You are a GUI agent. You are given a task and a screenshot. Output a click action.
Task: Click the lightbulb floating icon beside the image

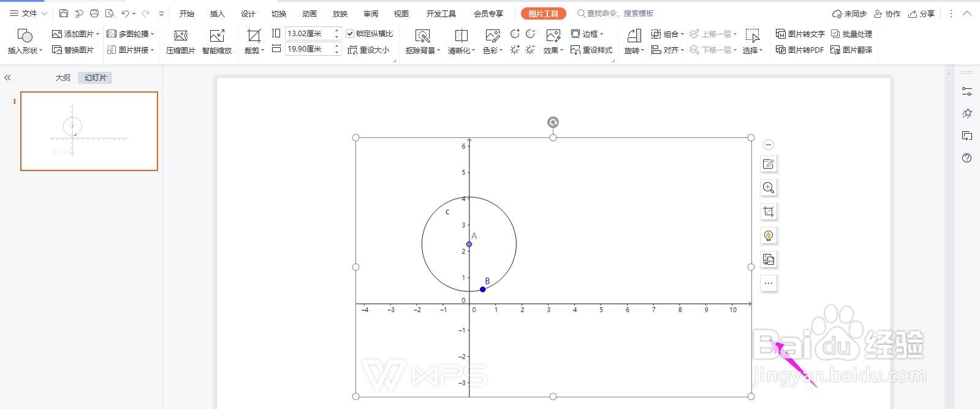[769, 235]
